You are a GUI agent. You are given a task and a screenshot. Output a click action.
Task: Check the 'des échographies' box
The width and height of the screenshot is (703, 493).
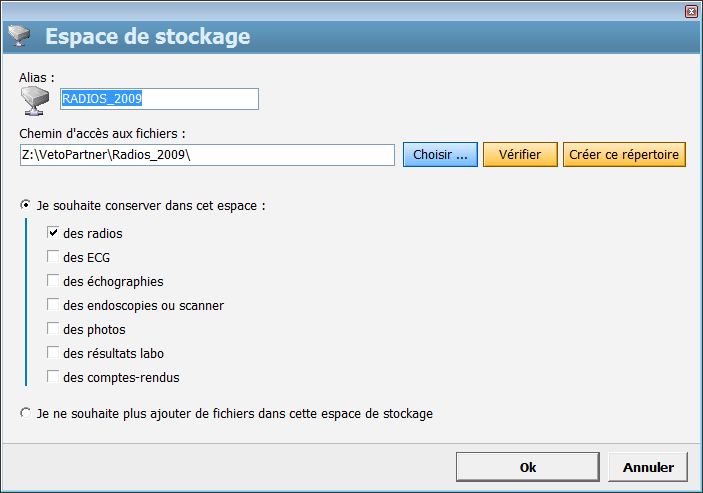(x=53, y=281)
